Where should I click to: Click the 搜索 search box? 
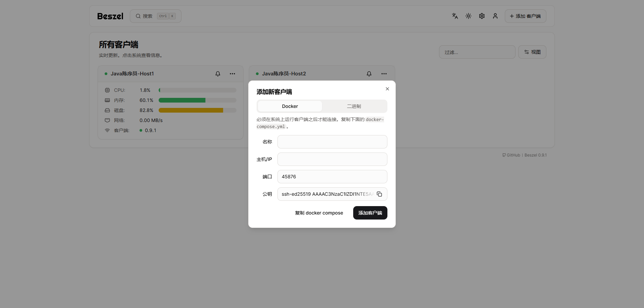coord(156,16)
